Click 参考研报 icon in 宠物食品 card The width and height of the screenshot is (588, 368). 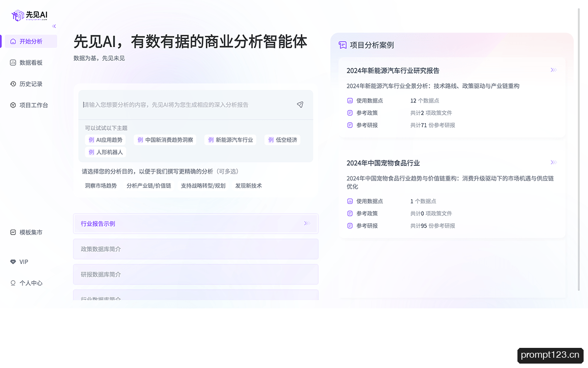tap(350, 226)
